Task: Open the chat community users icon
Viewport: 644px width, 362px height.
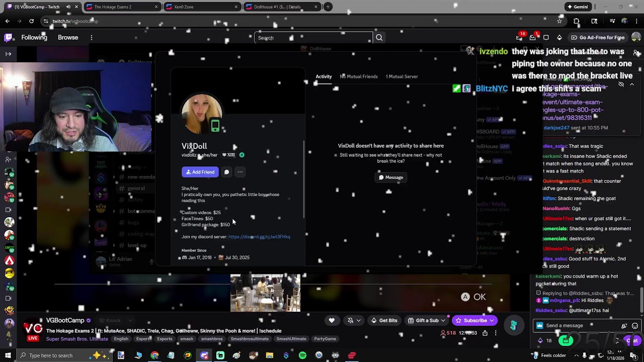Action: tap(636, 53)
